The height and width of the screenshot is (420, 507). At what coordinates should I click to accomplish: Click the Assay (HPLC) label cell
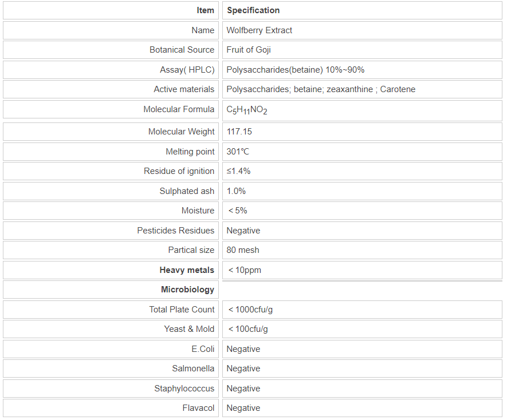coord(187,70)
